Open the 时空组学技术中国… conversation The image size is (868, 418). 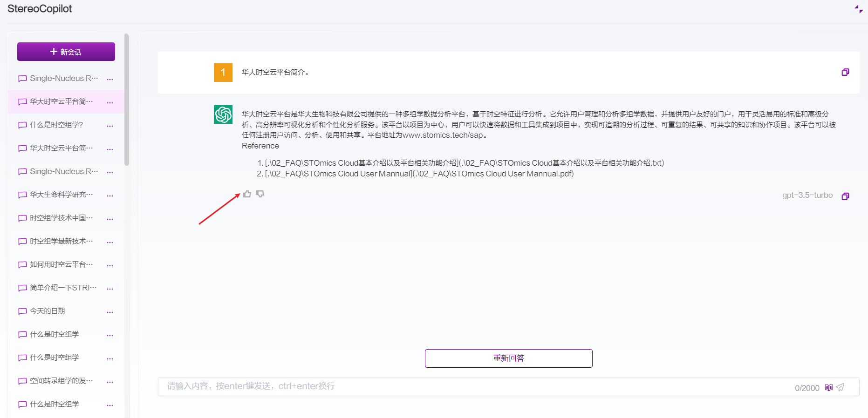tap(61, 218)
